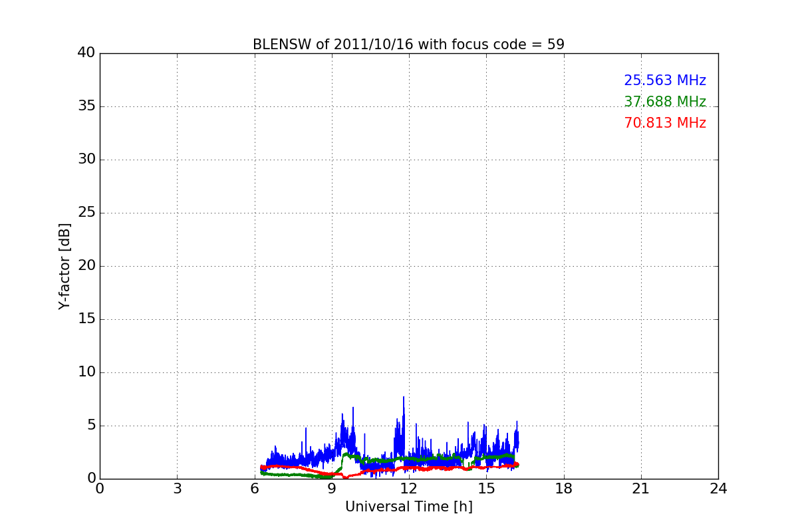The image size is (798, 532).
Task: Click y-axis tick value 20
Action: coord(86,266)
